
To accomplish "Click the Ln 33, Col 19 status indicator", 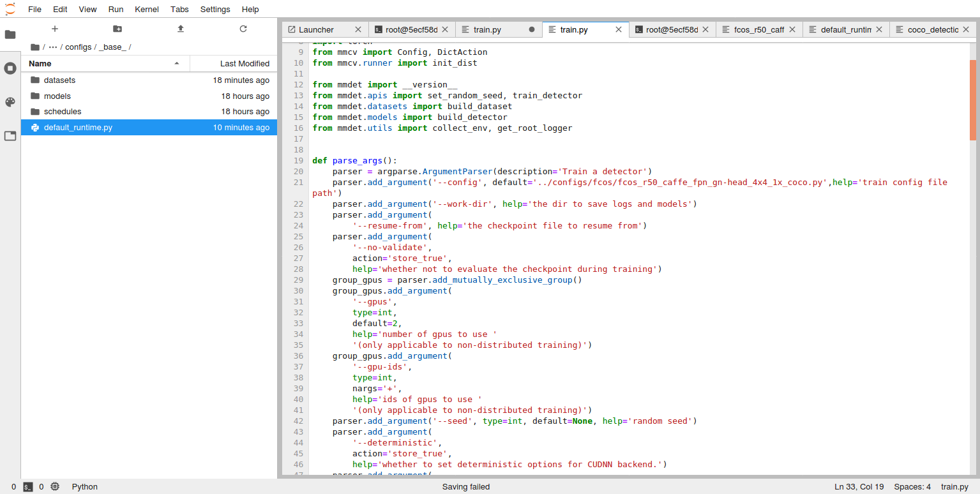I will pos(859,486).
